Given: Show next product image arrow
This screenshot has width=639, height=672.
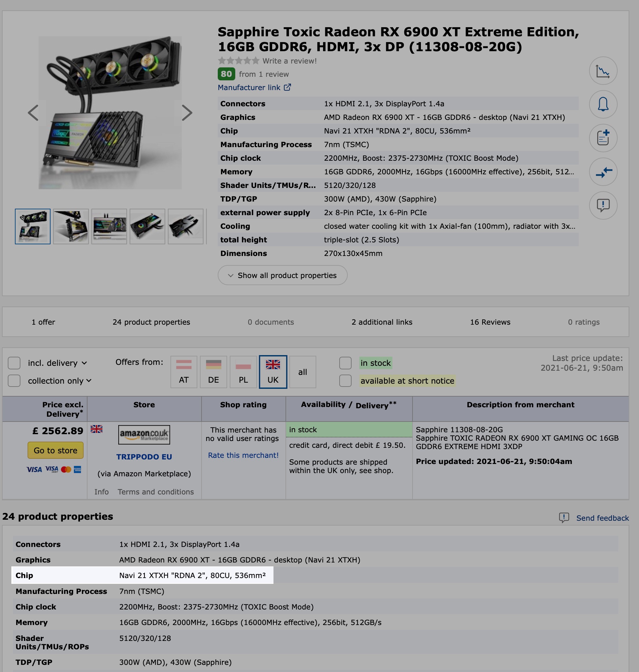Looking at the screenshot, I should (x=187, y=113).
